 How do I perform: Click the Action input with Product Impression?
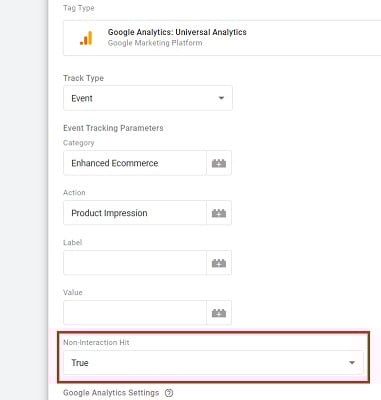(x=135, y=213)
